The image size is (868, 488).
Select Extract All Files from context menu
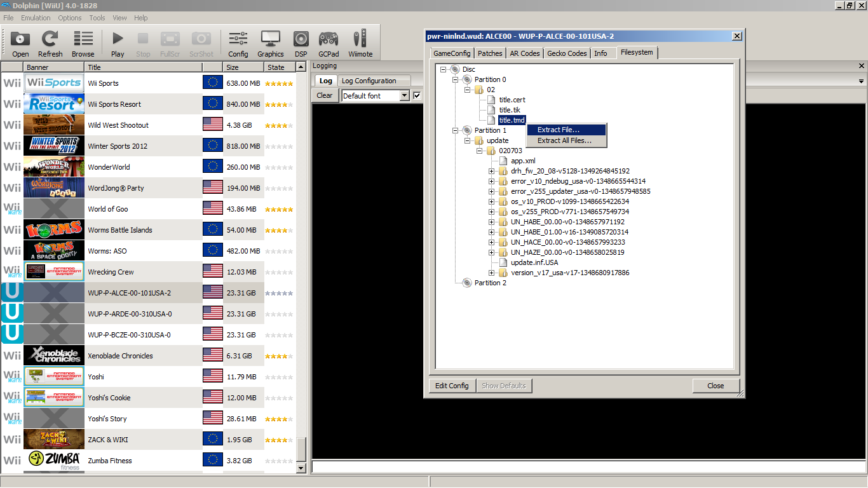564,140
